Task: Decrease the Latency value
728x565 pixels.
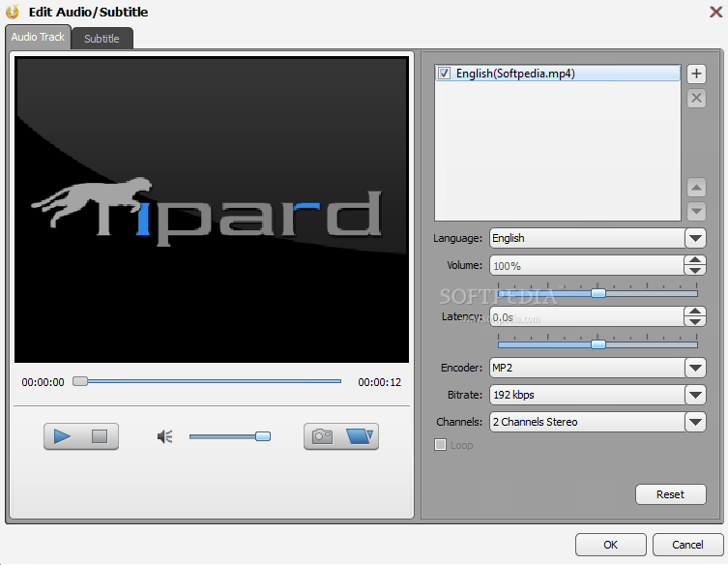Action: point(695,321)
